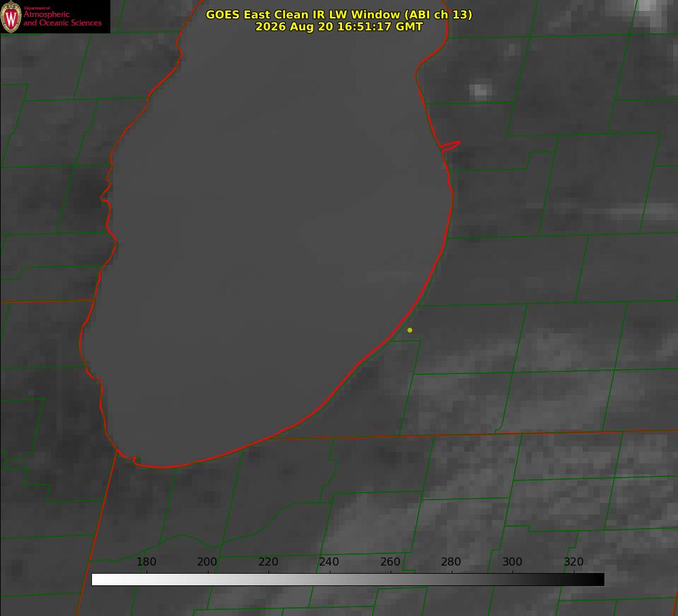
Task: Click the UW crest logo
Action: coord(11,16)
